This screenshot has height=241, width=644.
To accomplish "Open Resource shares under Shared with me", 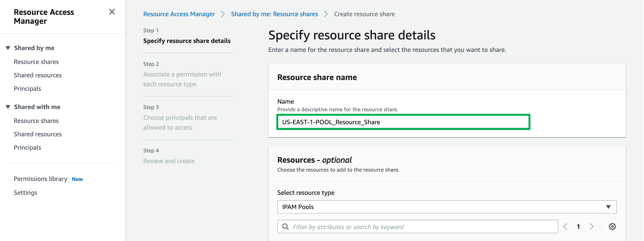I will pos(36,121).
